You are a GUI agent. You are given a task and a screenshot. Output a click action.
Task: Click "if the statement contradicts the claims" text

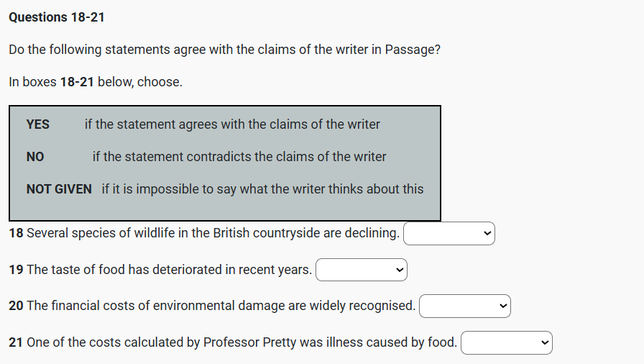click(x=239, y=157)
